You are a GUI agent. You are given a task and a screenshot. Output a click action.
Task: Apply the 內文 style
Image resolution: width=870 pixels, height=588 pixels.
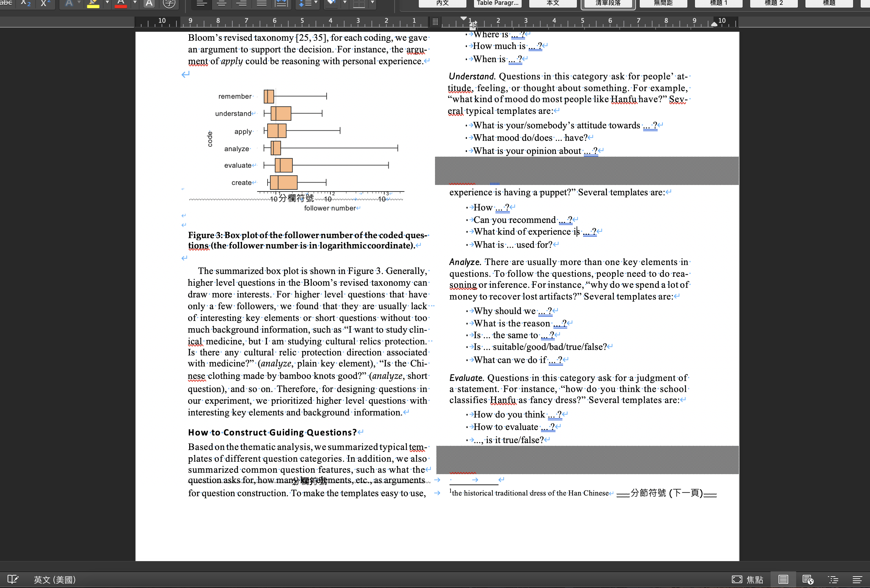tap(442, 3)
